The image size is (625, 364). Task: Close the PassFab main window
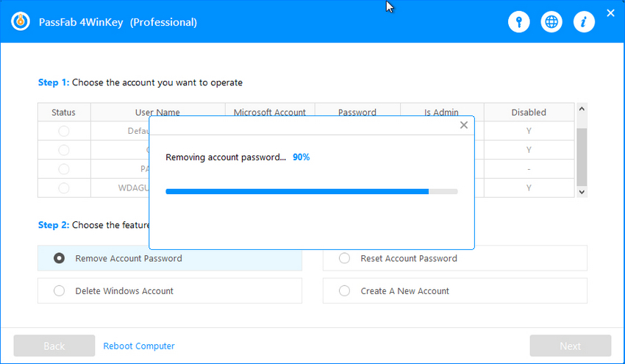click(610, 13)
